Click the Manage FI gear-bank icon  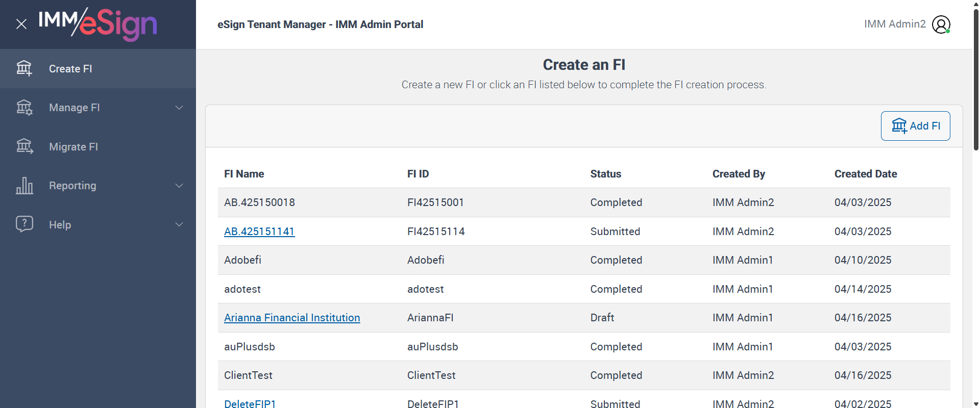pos(24,108)
